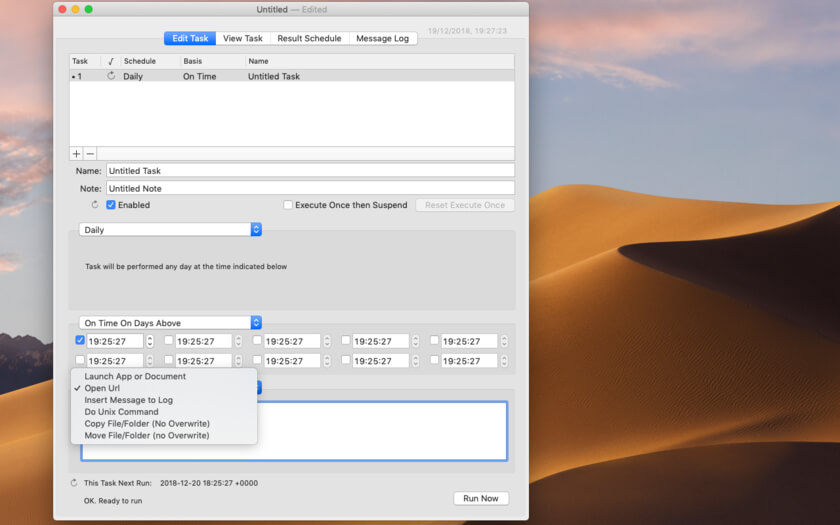Click the stepper arrows on first time field
The width and height of the screenshot is (840, 525).
[x=150, y=341]
